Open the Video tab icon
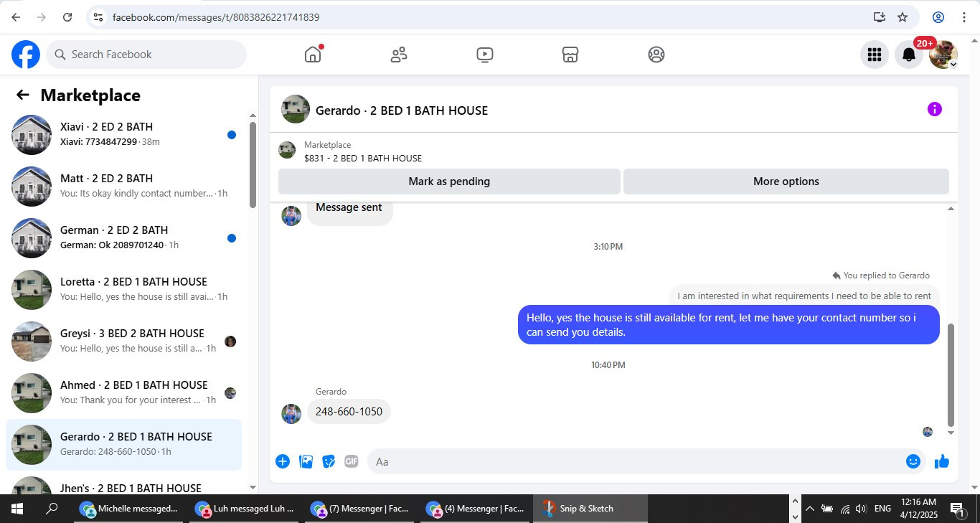The height and width of the screenshot is (523, 980). [x=485, y=55]
